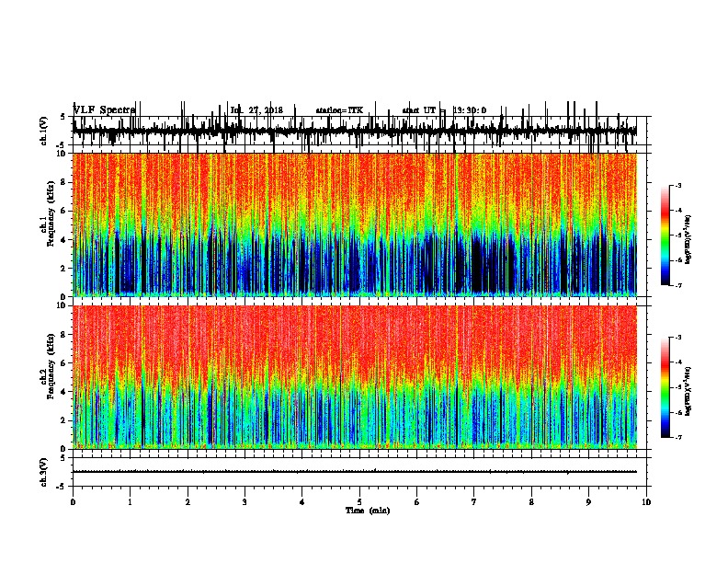Click the '1' minute tick label
The width and height of the screenshot is (728, 563).
pyautogui.click(x=130, y=502)
